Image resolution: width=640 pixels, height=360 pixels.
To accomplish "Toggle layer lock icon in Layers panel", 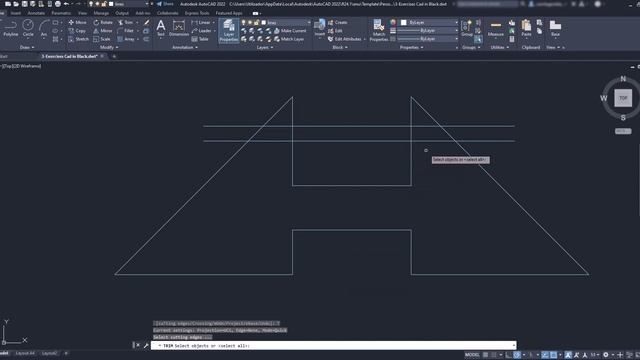I will [257, 22].
